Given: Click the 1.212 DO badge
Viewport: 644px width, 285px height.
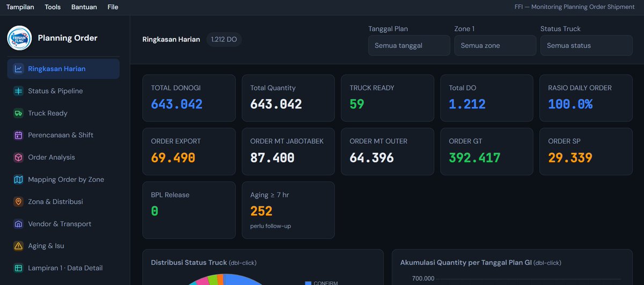Looking at the screenshot, I should [224, 39].
